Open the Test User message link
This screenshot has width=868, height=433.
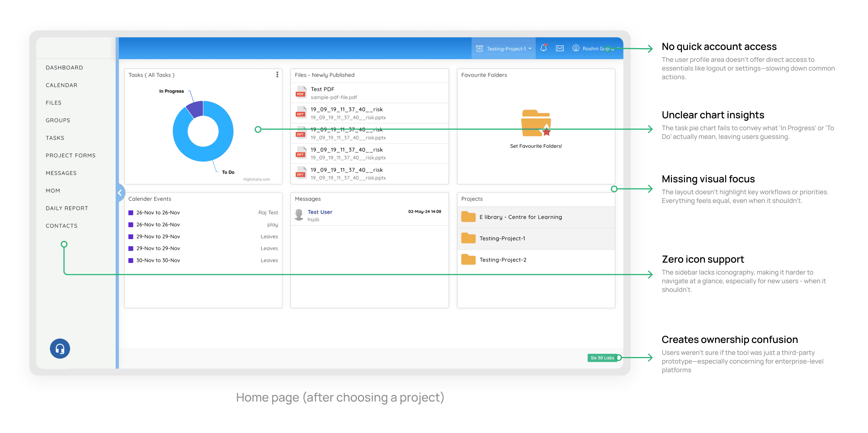pos(320,212)
